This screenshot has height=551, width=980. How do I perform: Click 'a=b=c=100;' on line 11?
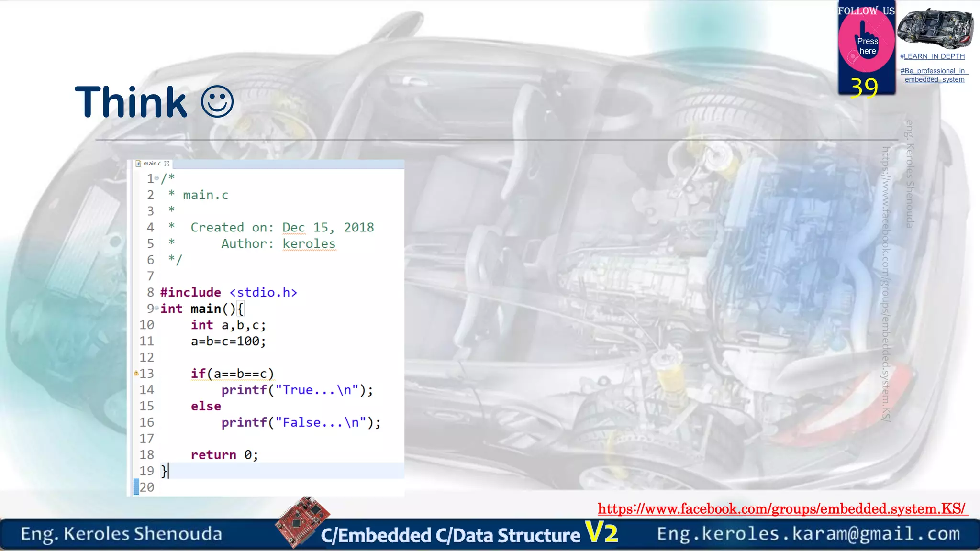point(228,341)
